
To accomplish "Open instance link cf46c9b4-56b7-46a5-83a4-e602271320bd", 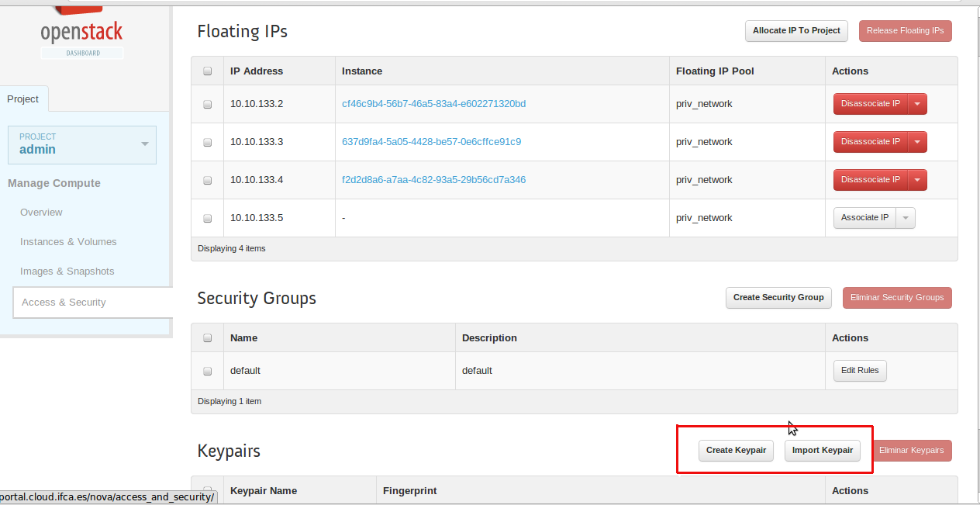I will 433,104.
